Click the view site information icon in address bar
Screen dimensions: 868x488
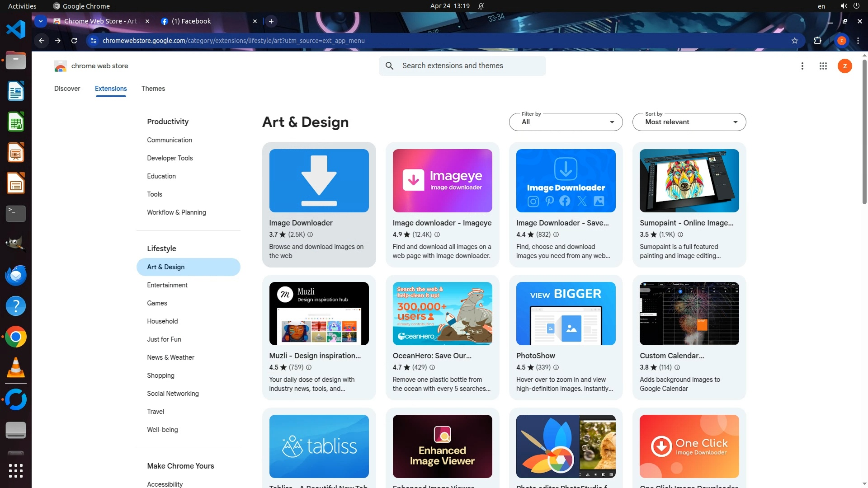click(93, 41)
